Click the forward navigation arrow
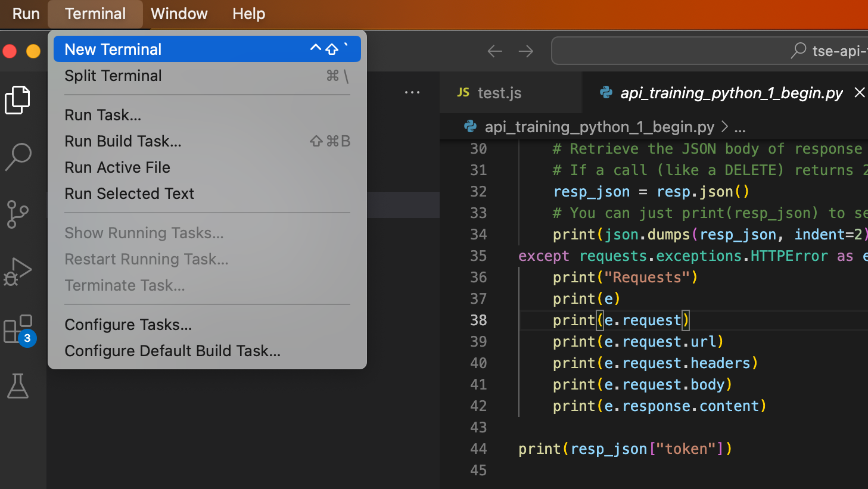The width and height of the screenshot is (868, 489). [x=526, y=51]
